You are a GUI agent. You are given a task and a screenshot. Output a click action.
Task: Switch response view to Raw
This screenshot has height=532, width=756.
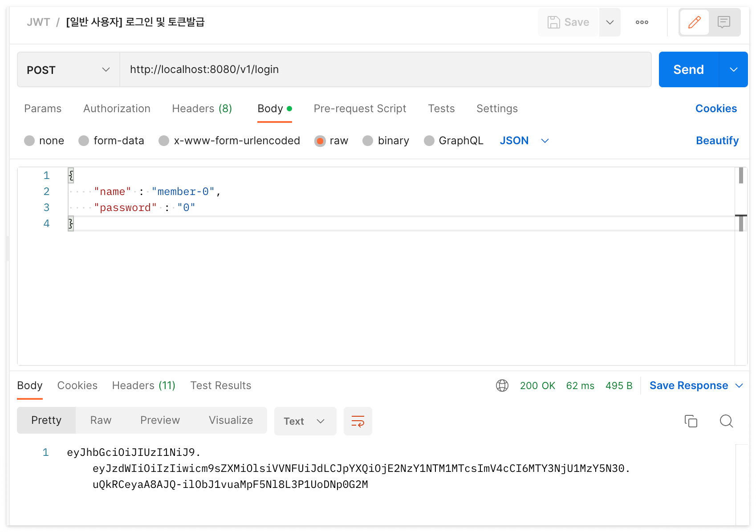pyautogui.click(x=101, y=420)
